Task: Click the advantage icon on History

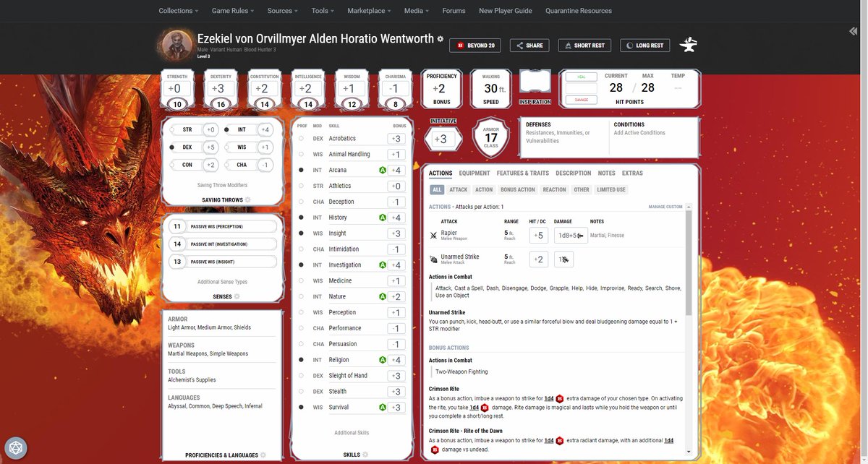Action: pyautogui.click(x=381, y=218)
